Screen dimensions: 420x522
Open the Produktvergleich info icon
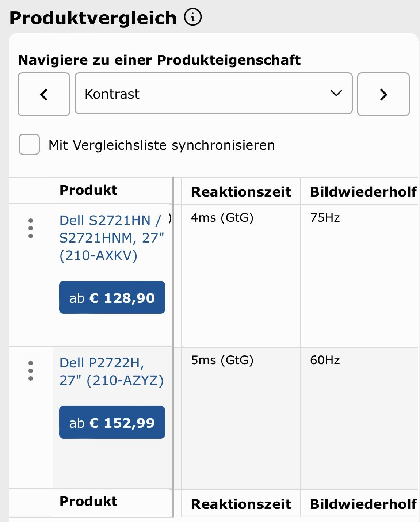coord(193,17)
